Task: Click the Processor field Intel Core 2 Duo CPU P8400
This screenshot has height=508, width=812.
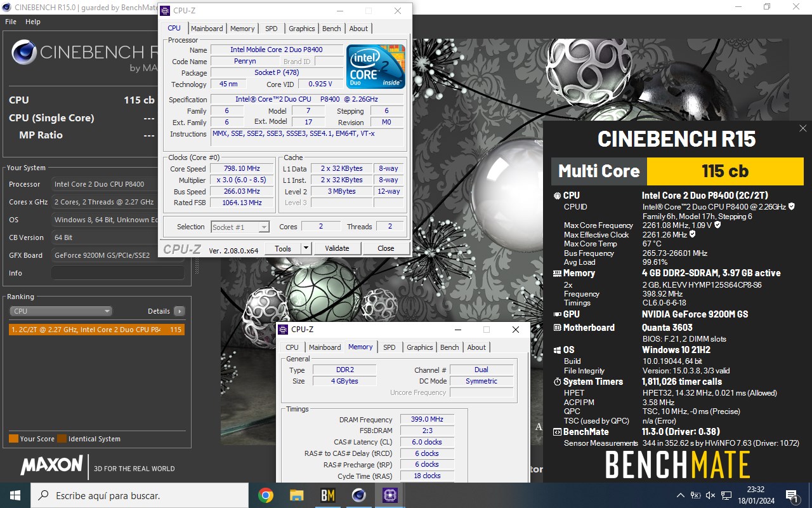Action: click(x=105, y=184)
